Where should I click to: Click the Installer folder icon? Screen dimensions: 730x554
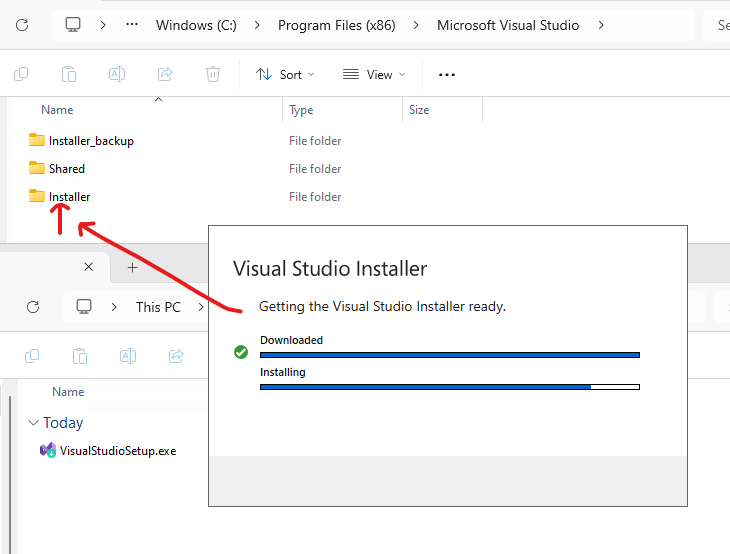(x=37, y=196)
